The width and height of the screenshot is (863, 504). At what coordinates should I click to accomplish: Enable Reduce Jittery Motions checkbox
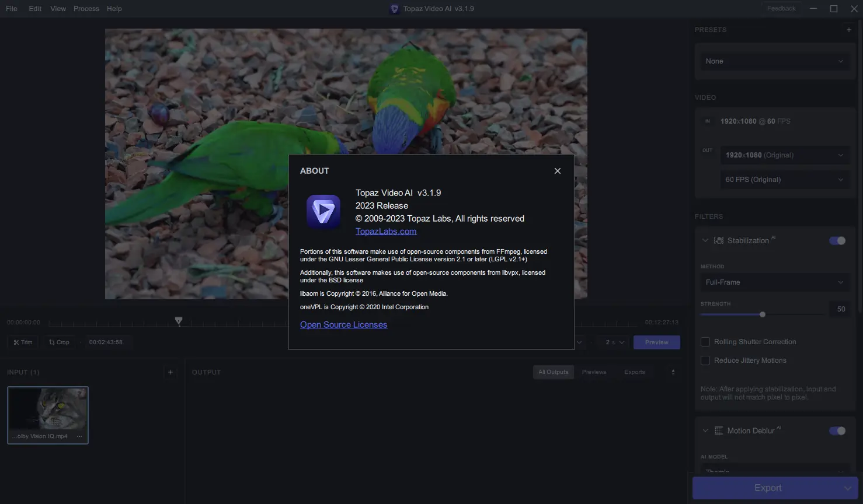tap(705, 360)
